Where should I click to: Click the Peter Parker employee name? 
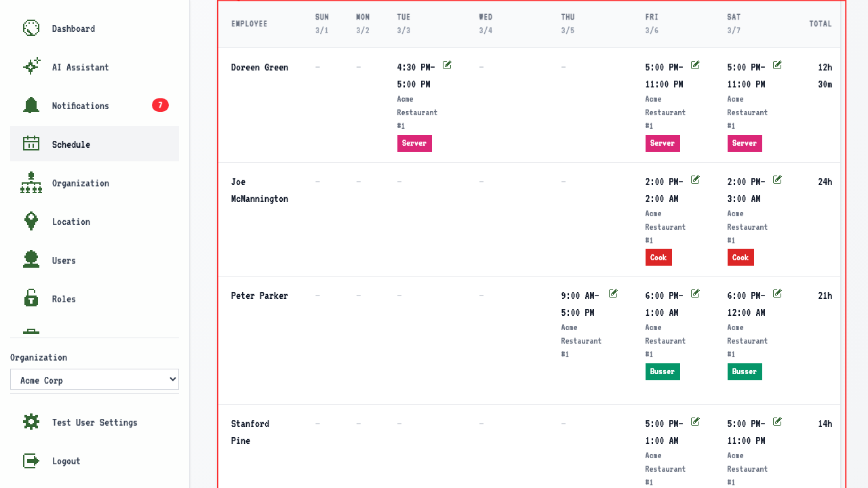point(260,296)
